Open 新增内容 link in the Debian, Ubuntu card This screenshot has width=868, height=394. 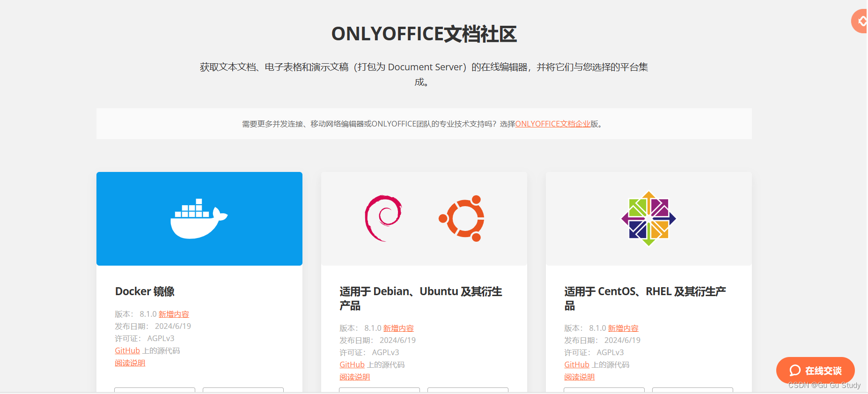[398, 328]
